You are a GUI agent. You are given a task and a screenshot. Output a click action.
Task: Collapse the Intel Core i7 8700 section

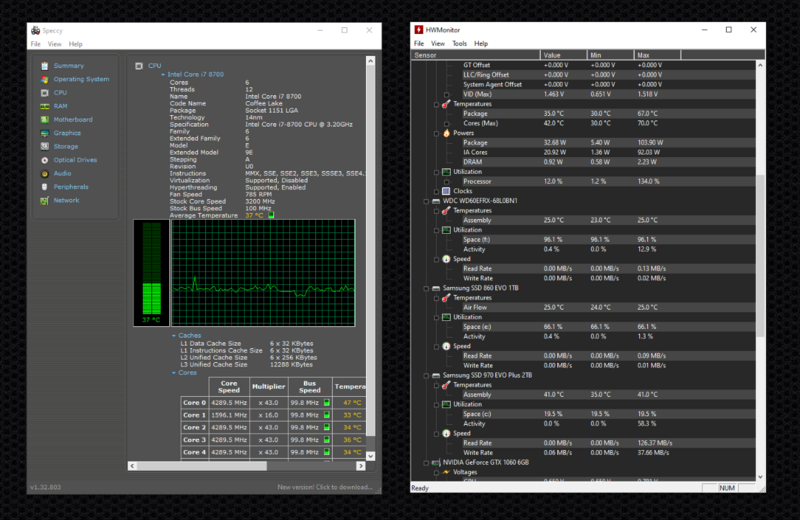pos(163,74)
